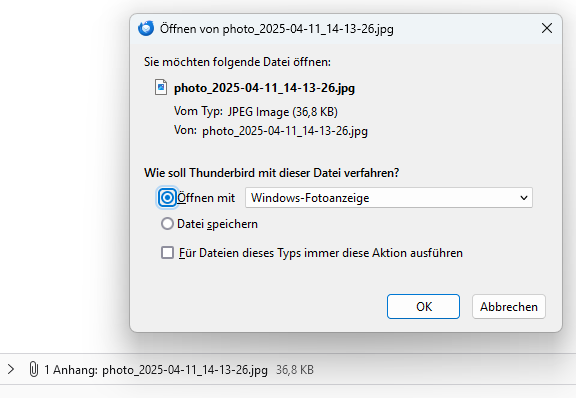The image size is (576, 398).
Task: Click the 'Datei speichern' label text
Action: point(217,224)
